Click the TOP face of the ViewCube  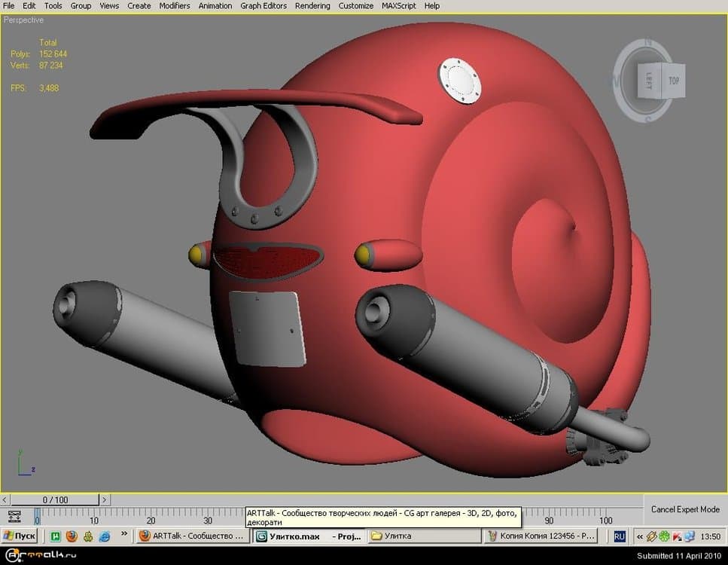click(673, 81)
